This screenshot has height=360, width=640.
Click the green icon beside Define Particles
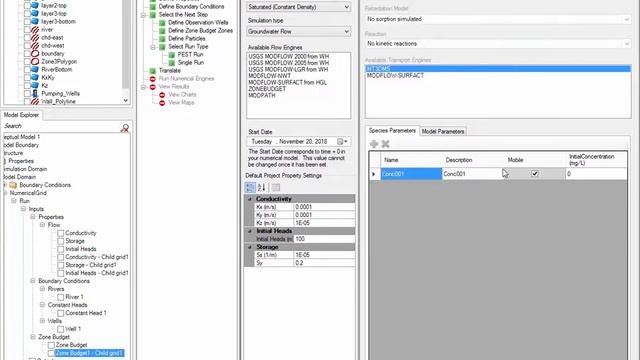[x=162, y=39]
